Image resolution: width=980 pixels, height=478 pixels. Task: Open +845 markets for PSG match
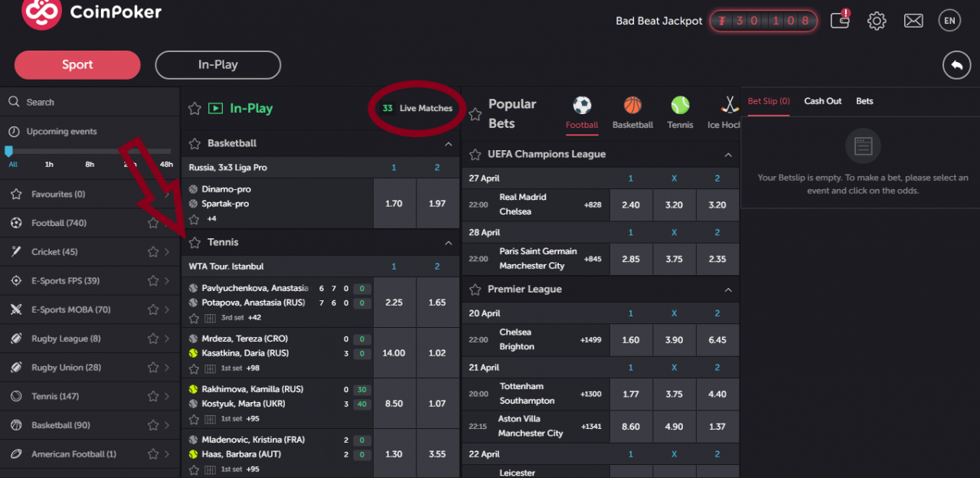593,259
